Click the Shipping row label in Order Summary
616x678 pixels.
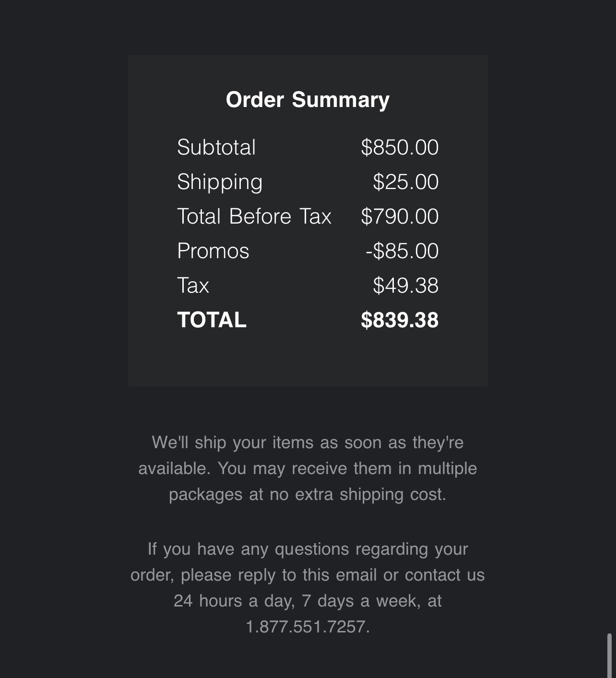220,182
